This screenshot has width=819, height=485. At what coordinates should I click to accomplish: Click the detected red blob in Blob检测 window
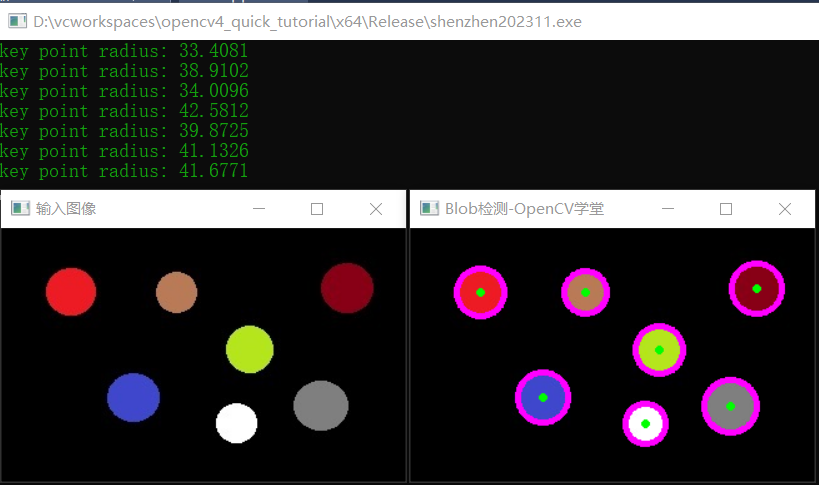(481, 292)
